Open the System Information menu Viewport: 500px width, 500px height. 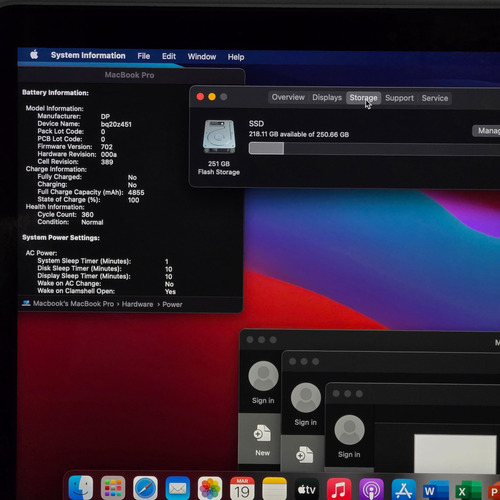pos(88,55)
